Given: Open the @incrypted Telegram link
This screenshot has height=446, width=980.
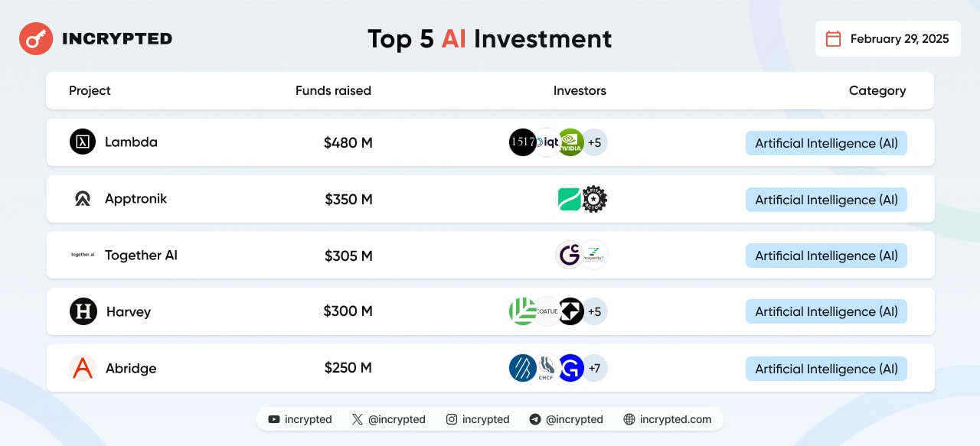Looking at the screenshot, I should pyautogui.click(x=566, y=419).
